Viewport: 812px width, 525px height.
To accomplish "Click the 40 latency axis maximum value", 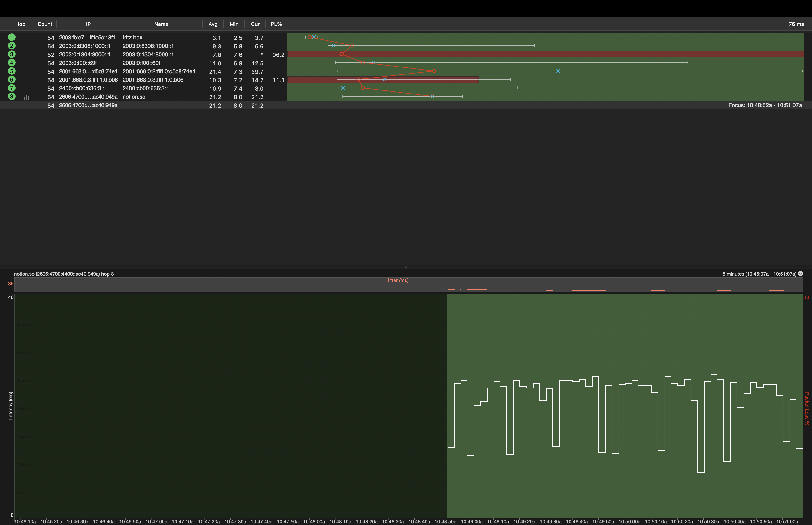I will (x=11, y=297).
